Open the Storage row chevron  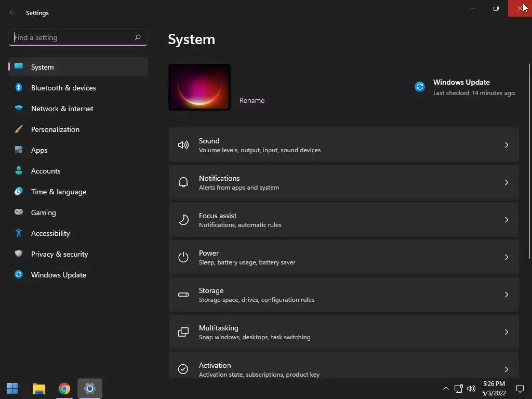[x=506, y=295]
